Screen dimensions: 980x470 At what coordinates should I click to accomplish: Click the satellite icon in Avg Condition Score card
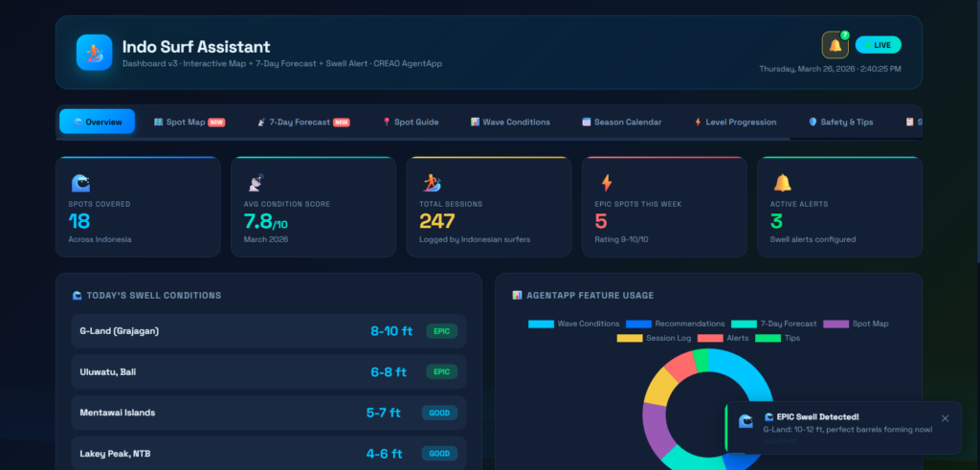(x=256, y=183)
